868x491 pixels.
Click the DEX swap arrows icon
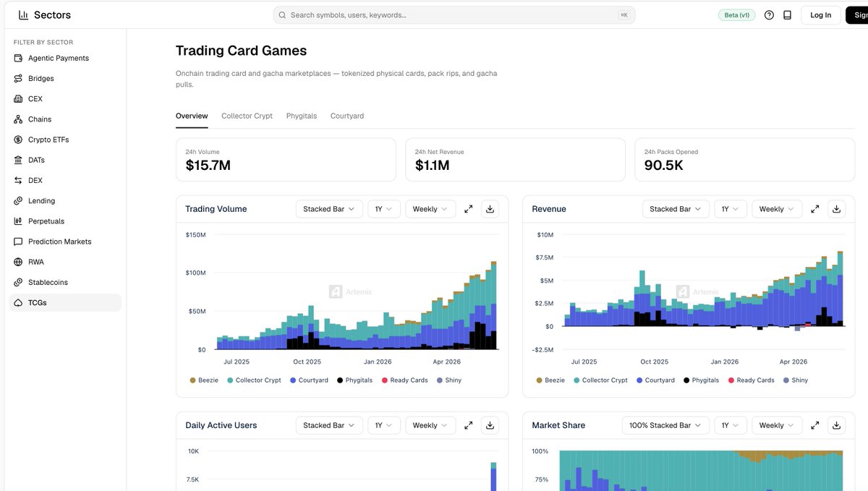pyautogui.click(x=18, y=180)
